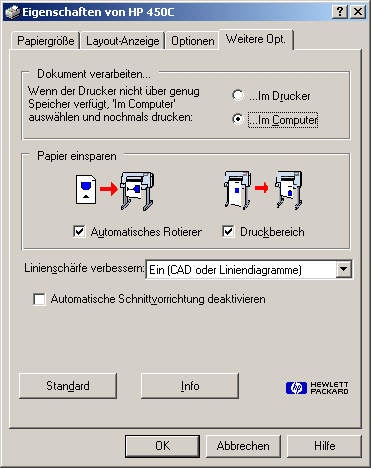371x468 pixels.
Task: Click the printer icon in the title bar
Action: coord(13,12)
